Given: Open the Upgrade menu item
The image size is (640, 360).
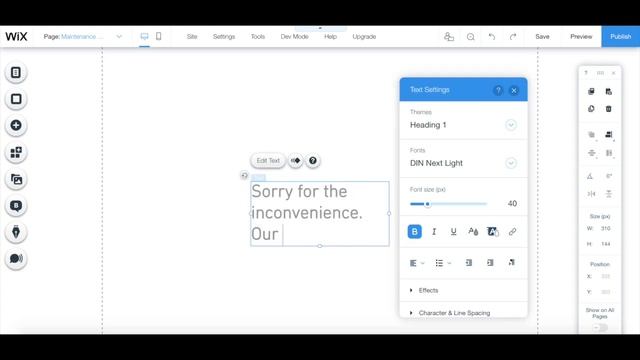Looking at the screenshot, I should point(364,37).
